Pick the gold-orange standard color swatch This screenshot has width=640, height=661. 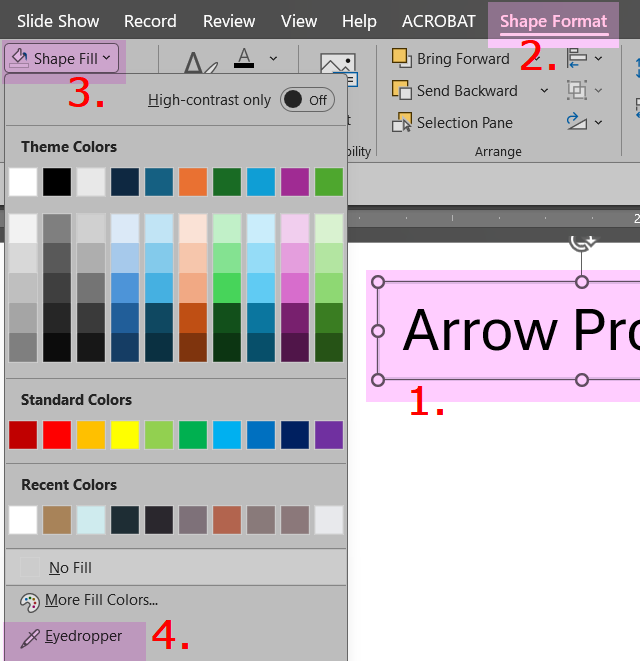point(91,435)
